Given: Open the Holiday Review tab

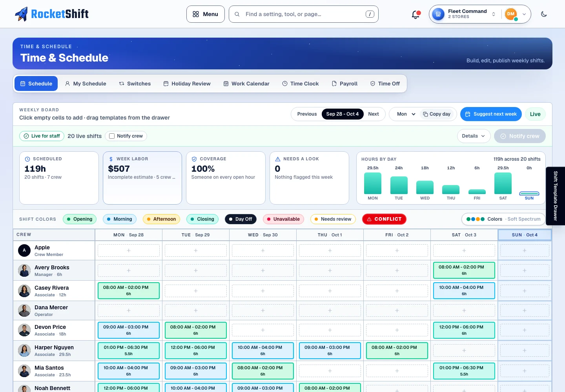Looking at the screenshot, I should click(187, 83).
